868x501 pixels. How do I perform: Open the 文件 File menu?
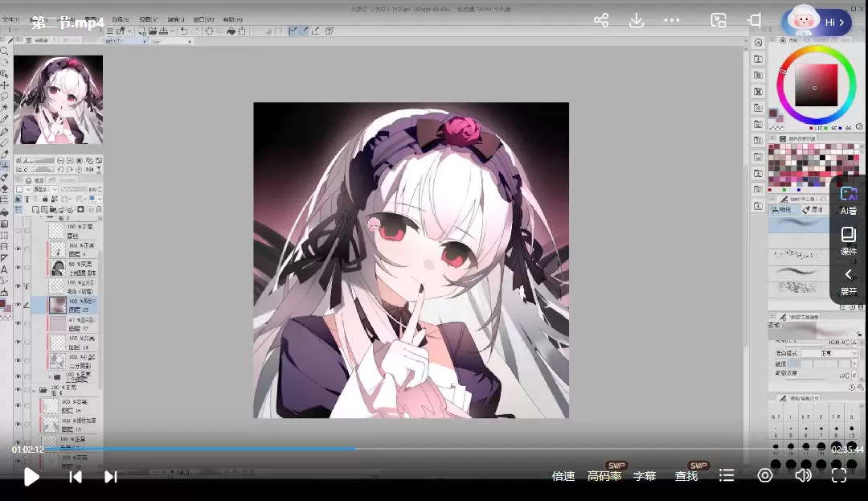10,19
